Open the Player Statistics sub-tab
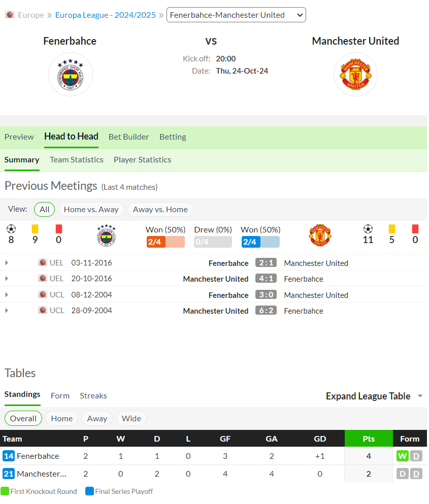This screenshot has height=504, width=429. tap(143, 160)
